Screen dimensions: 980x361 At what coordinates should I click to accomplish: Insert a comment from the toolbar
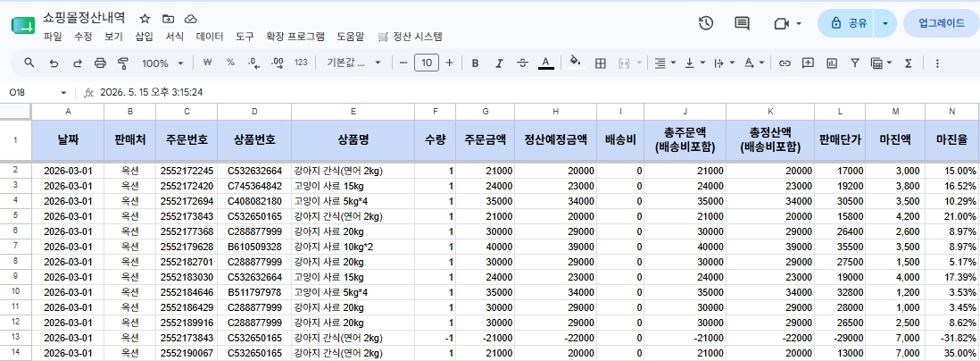808,63
